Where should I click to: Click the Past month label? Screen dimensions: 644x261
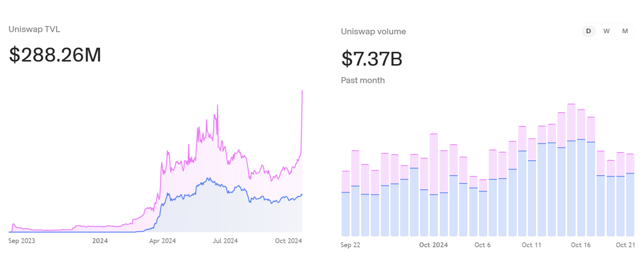pos(363,80)
